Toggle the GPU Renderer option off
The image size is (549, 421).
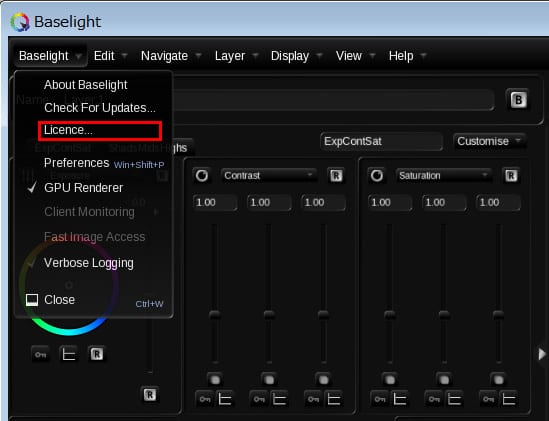click(84, 188)
